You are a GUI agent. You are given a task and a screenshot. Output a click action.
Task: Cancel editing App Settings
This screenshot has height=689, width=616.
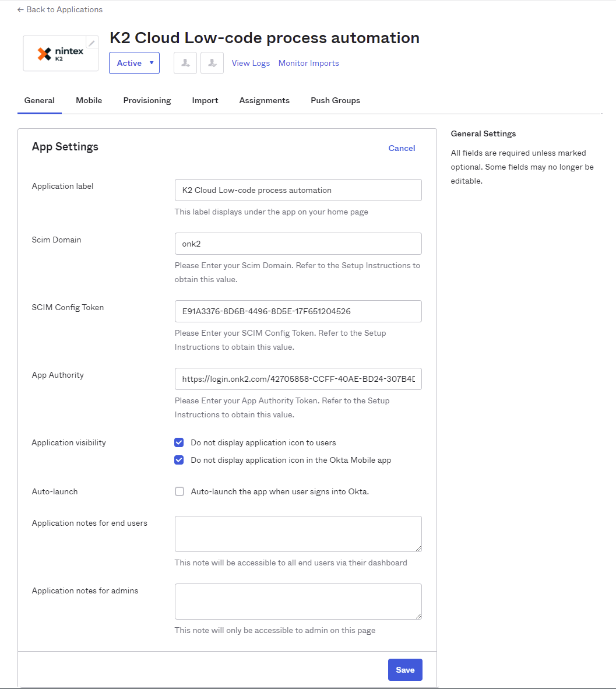click(x=402, y=148)
